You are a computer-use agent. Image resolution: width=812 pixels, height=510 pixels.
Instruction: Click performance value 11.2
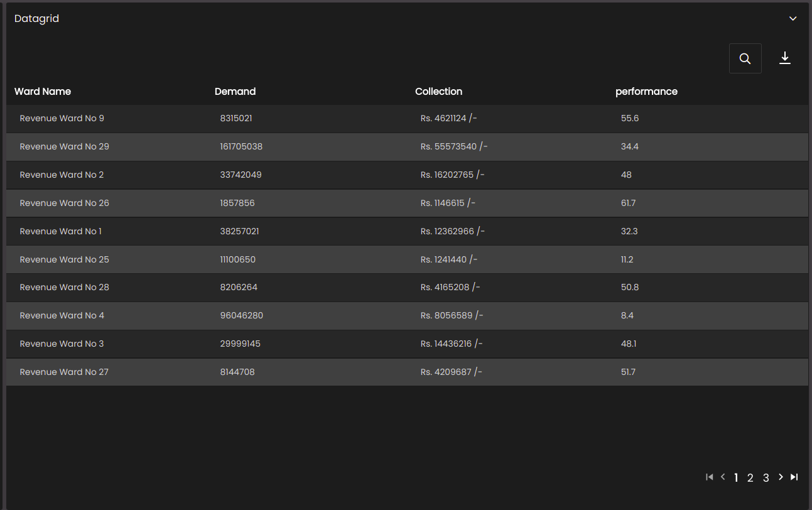point(627,259)
